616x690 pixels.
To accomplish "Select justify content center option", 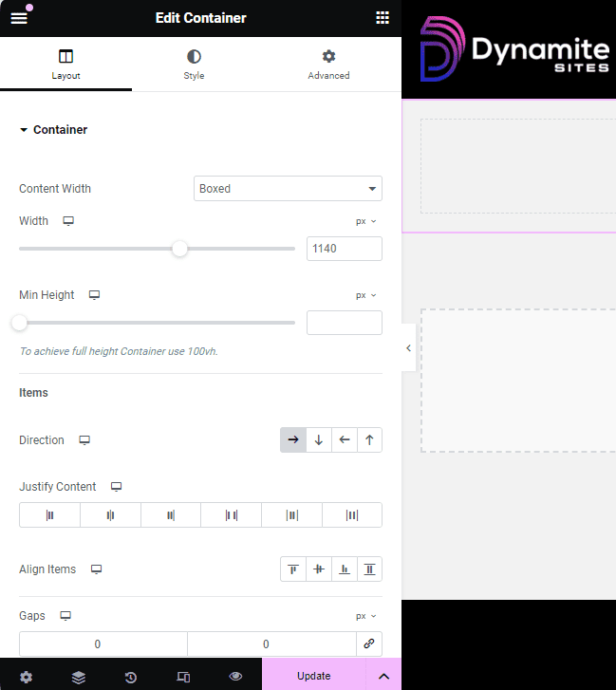I will coord(110,515).
